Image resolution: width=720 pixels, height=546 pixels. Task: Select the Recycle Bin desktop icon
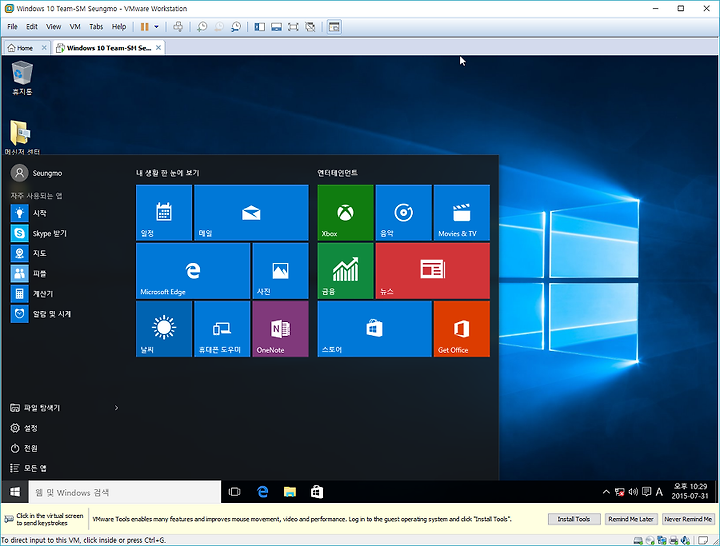click(22, 79)
